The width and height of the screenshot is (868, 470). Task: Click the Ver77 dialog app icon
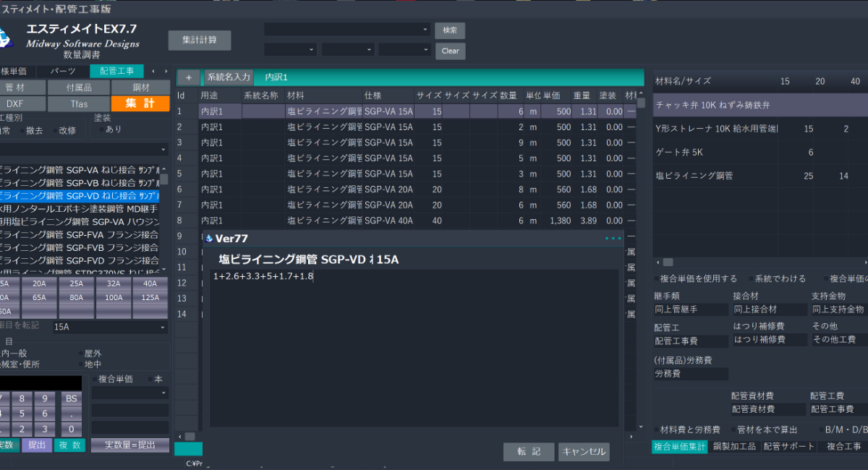point(210,239)
